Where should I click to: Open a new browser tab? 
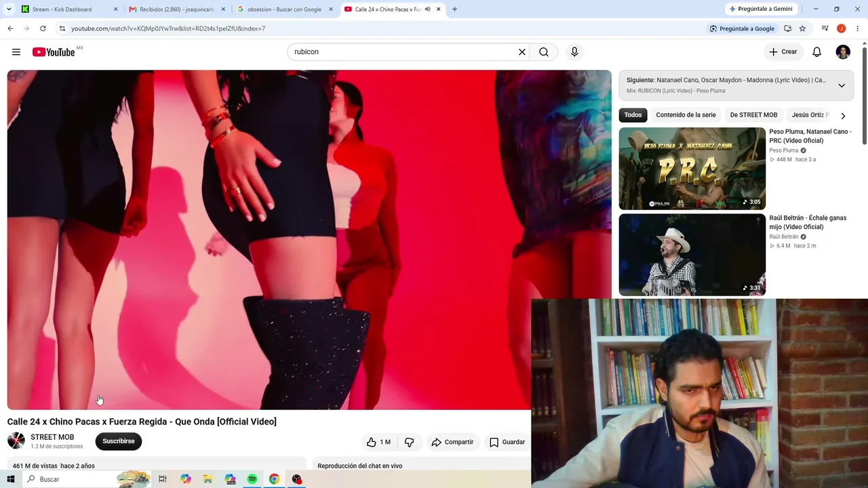454,9
